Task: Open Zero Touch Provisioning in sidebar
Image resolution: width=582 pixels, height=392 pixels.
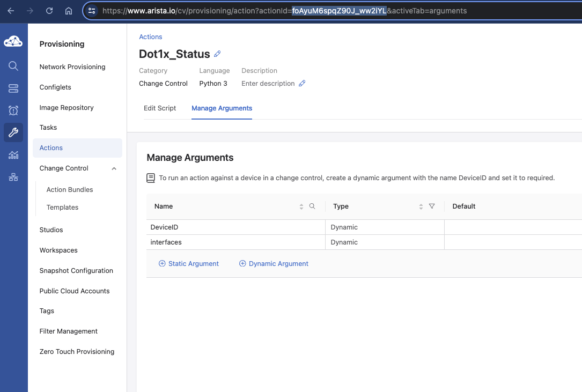Action: [77, 352]
